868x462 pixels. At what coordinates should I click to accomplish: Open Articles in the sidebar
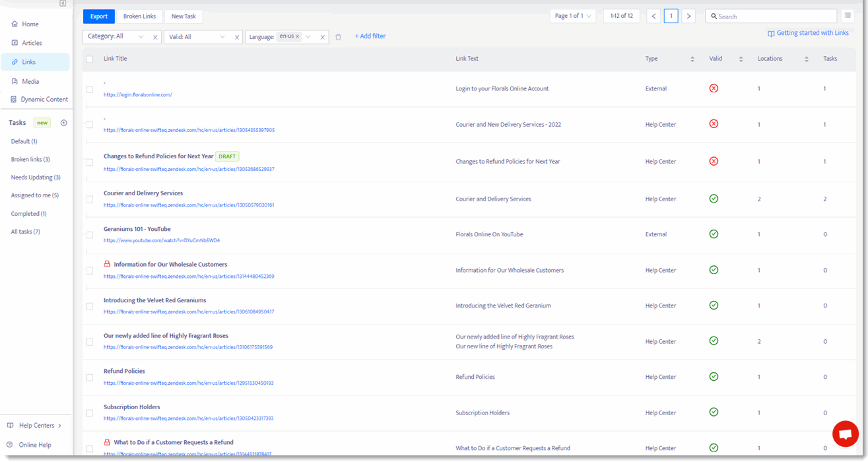[31, 43]
